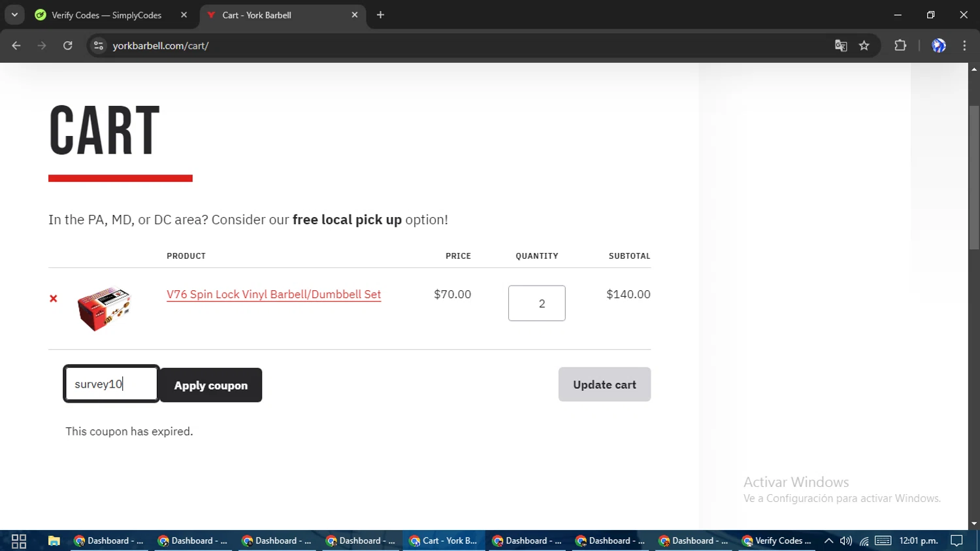The height and width of the screenshot is (551, 980).
Task: Click the QUANTITY column header
Action: (x=537, y=256)
